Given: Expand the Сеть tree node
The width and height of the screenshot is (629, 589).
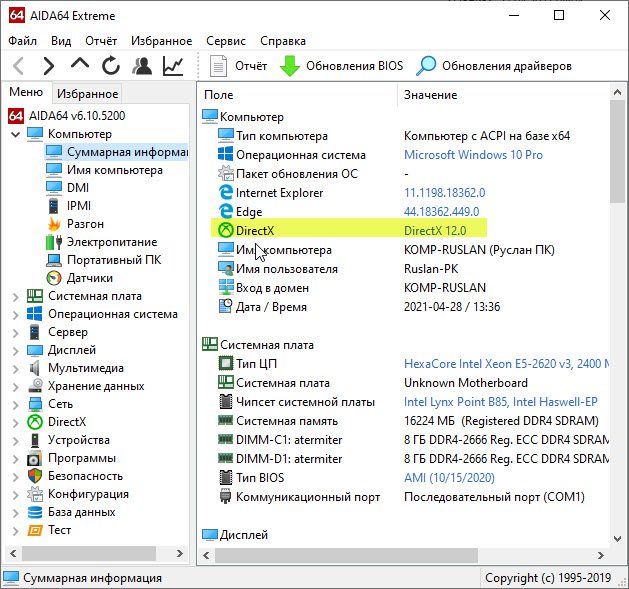Looking at the screenshot, I should tap(15, 404).
